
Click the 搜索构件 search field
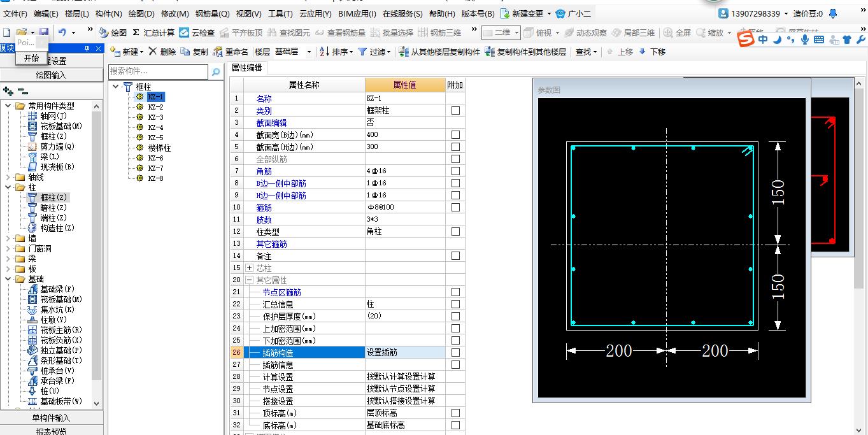(x=159, y=71)
